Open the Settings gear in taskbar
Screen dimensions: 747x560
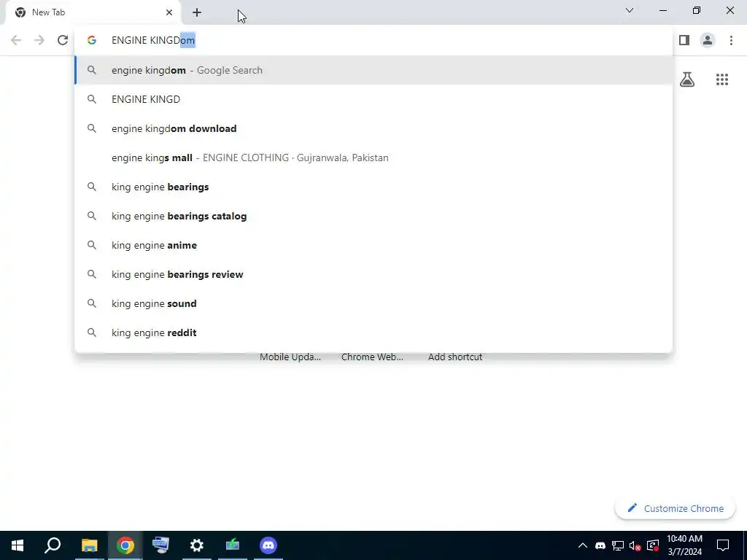tap(197, 545)
